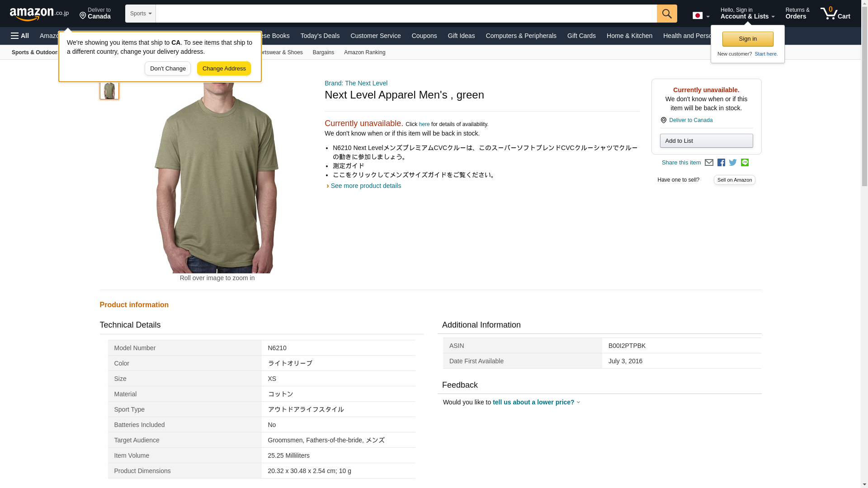Share this item on Twitter
Viewport: 868px width, 488px height.
[x=733, y=163]
